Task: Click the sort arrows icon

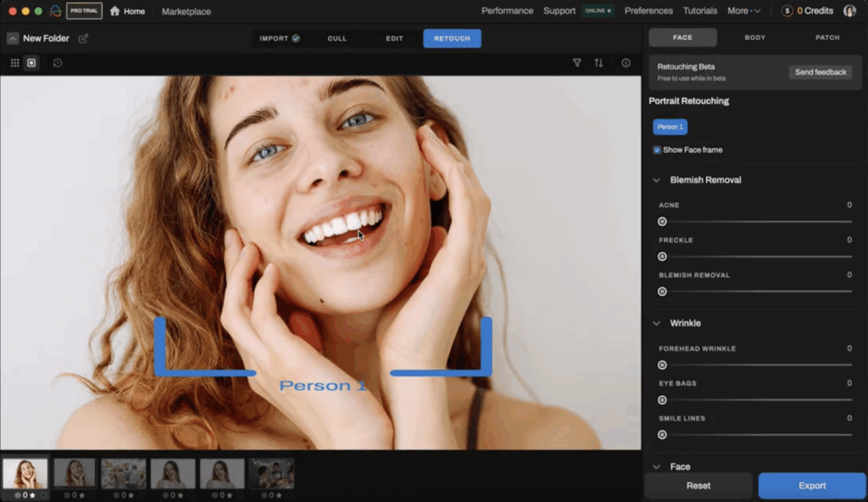Action: click(x=599, y=62)
